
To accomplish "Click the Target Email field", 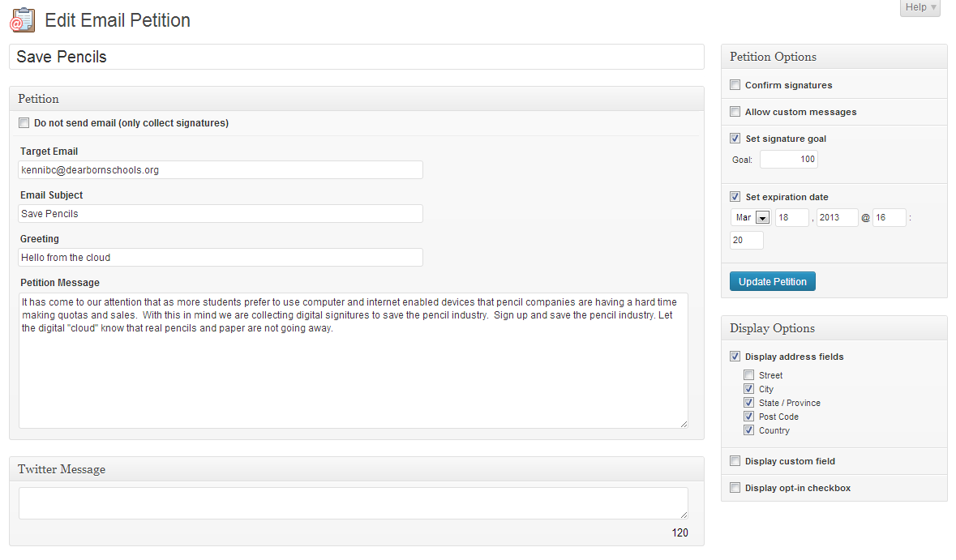I will tap(220, 169).
